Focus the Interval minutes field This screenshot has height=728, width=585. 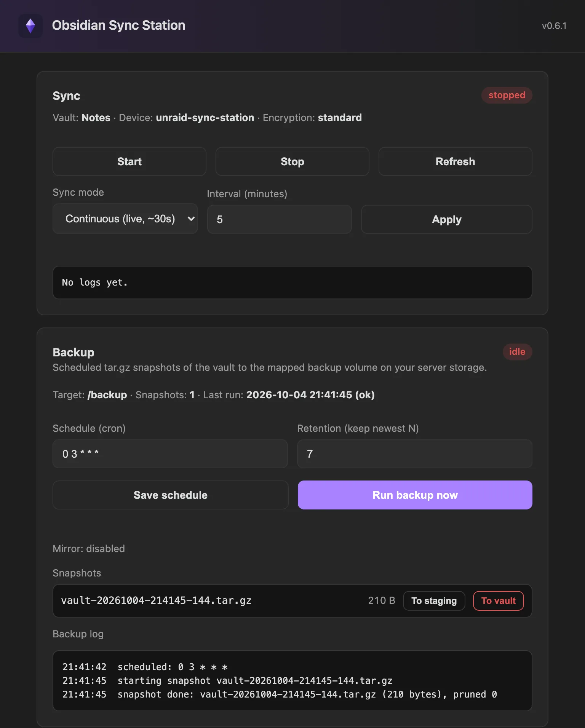[x=280, y=219]
